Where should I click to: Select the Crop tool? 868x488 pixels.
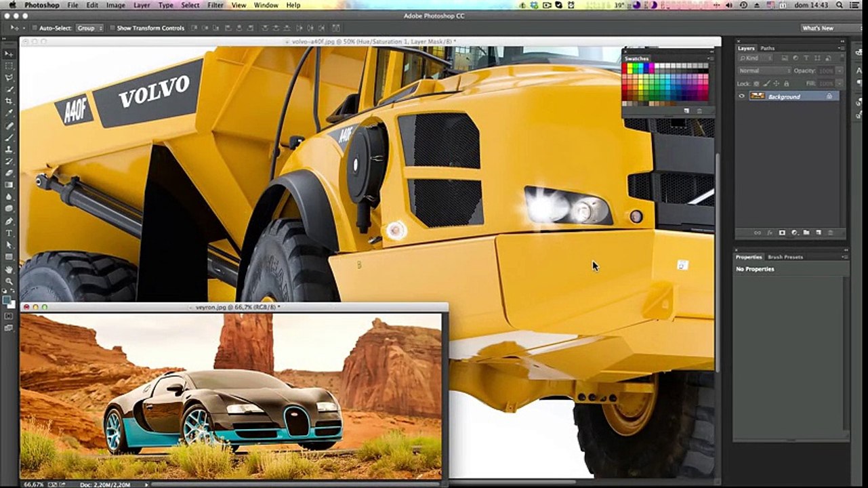(9, 101)
